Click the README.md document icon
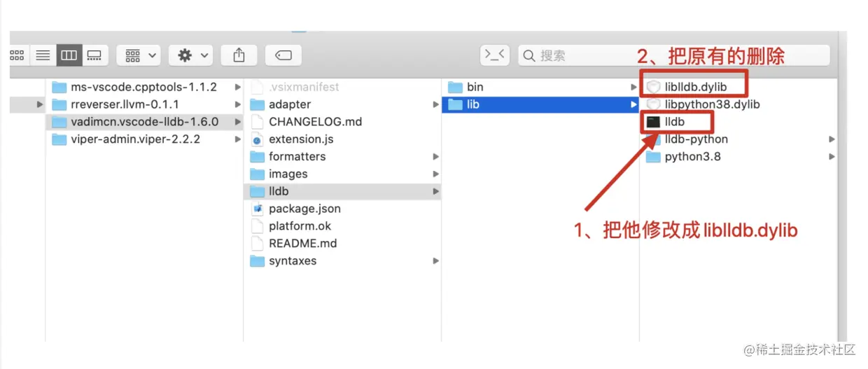 tap(257, 244)
